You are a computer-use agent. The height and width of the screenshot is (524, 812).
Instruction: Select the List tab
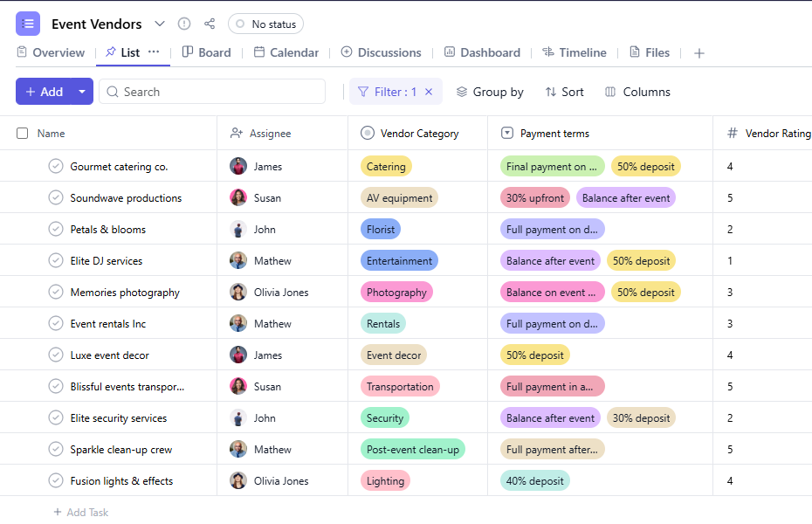click(x=123, y=52)
